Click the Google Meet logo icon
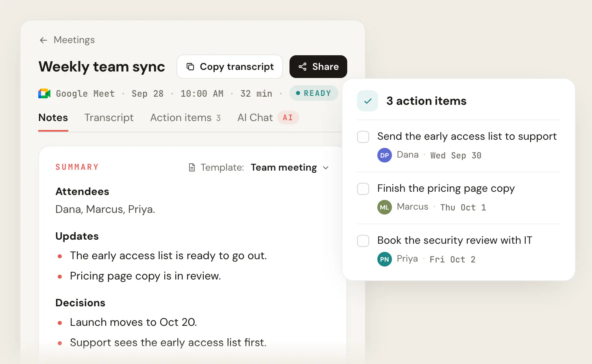Image resolution: width=592 pixels, height=364 pixels. 44,93
